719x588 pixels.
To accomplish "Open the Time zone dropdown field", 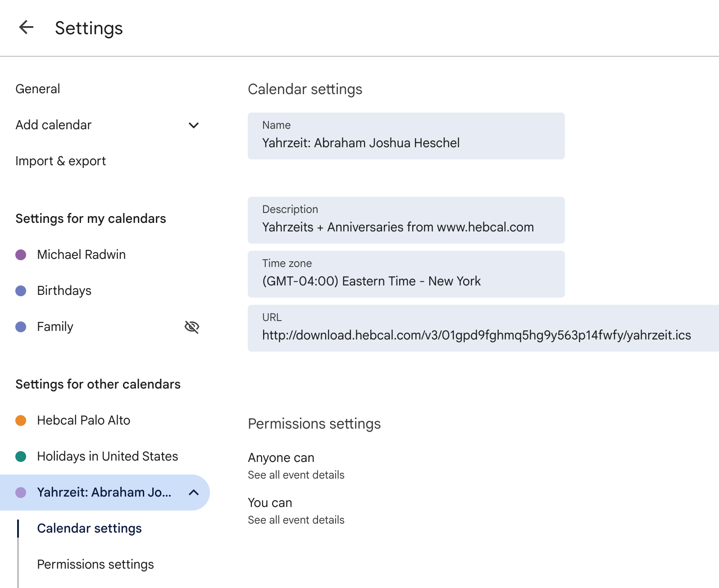I will [406, 274].
